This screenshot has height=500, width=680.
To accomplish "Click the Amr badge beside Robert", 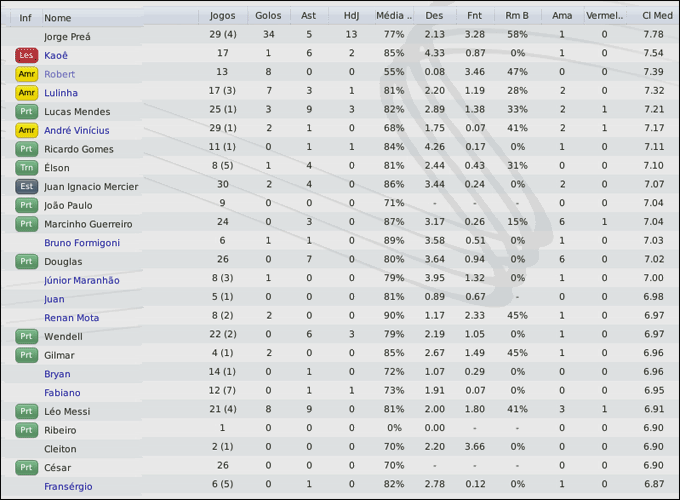I will [26, 73].
